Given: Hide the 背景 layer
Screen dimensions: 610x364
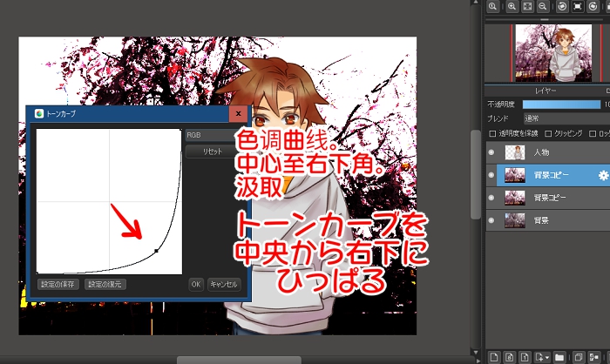Looking at the screenshot, I should click(x=491, y=220).
